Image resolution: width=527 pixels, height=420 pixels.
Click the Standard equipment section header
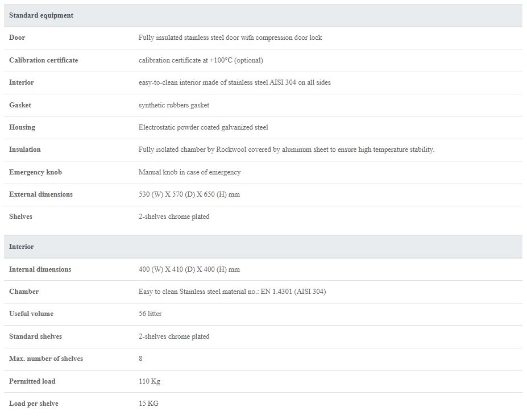pos(263,15)
